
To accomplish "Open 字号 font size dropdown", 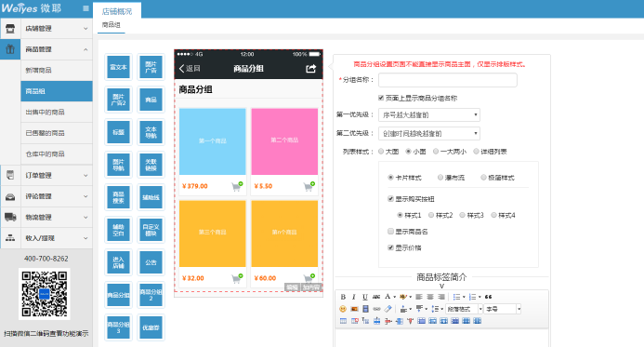I will (x=503, y=309).
